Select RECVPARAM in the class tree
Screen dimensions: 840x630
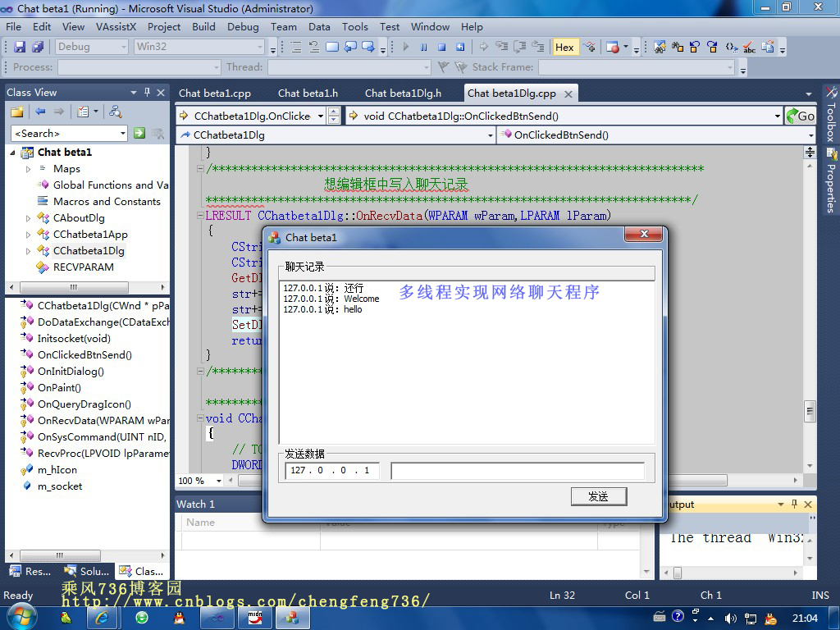pyautogui.click(x=83, y=267)
